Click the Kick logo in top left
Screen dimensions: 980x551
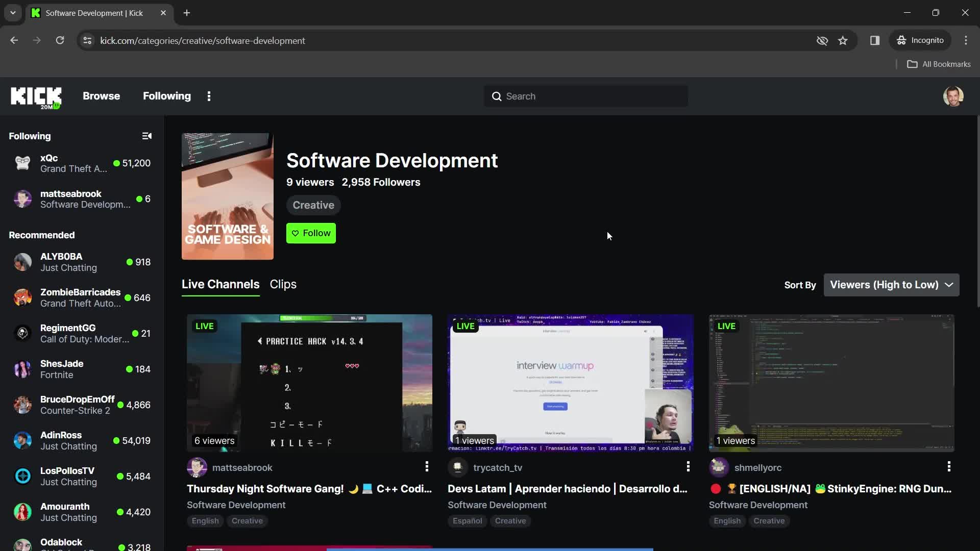pos(35,96)
